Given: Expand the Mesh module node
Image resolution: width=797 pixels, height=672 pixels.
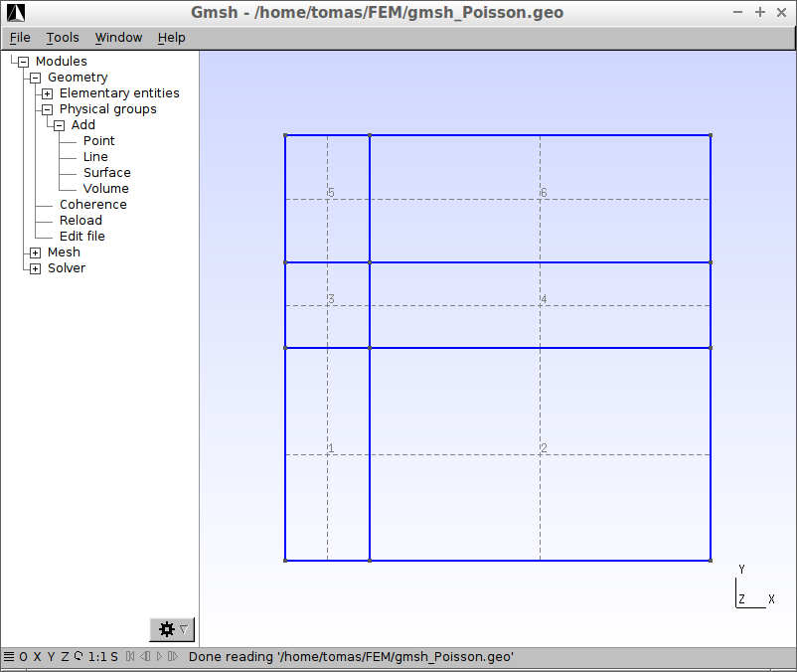Looking at the screenshot, I should [35, 252].
